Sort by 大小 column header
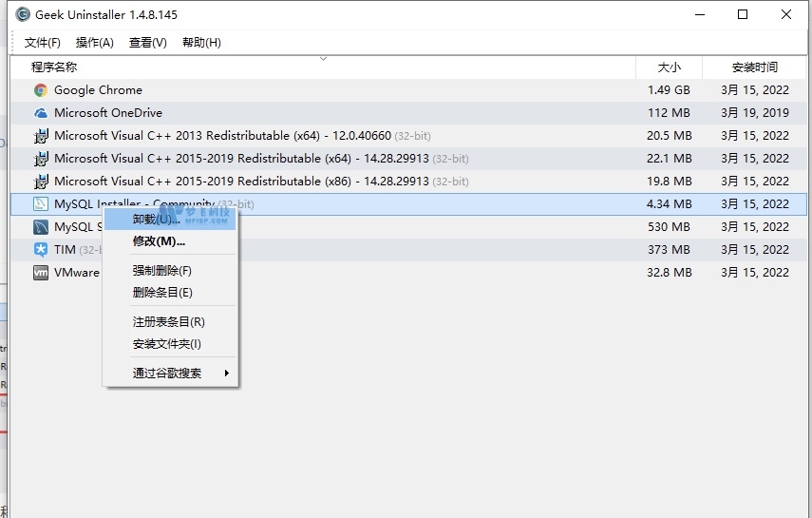Viewport: 812px width, 518px height. click(x=670, y=67)
